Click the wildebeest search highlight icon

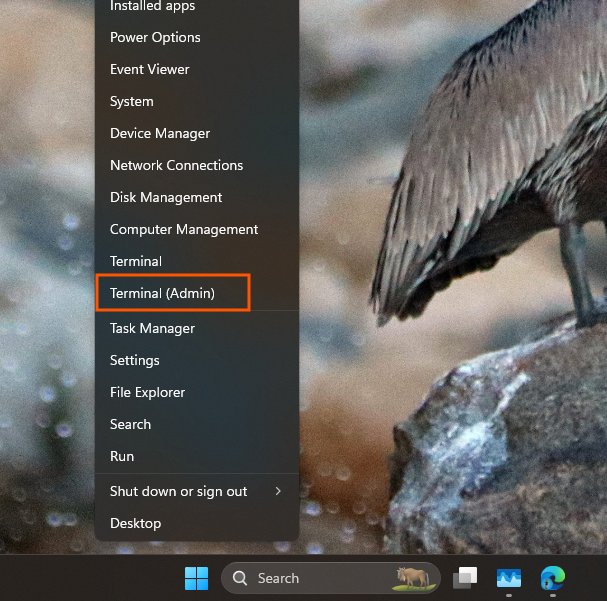pos(413,579)
